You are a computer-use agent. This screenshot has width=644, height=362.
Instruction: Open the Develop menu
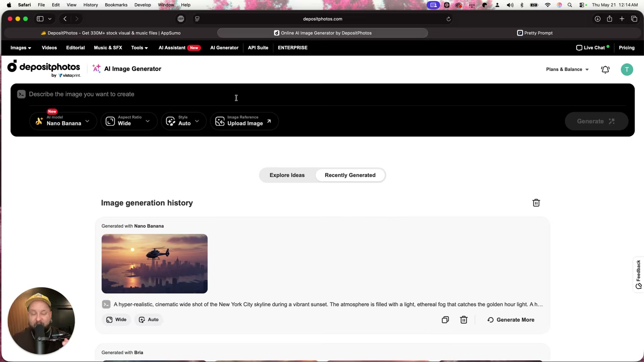[x=143, y=5]
